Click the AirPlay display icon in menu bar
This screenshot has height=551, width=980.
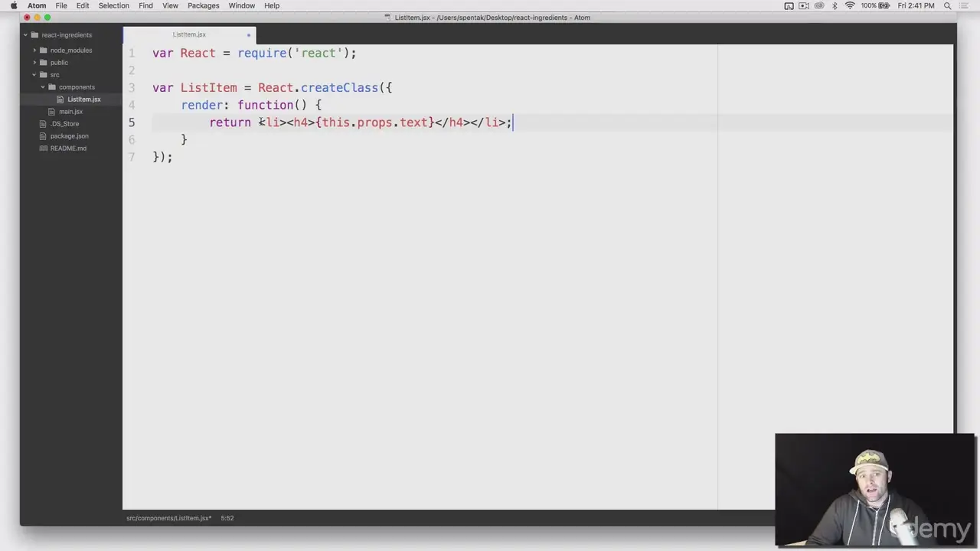(789, 5)
